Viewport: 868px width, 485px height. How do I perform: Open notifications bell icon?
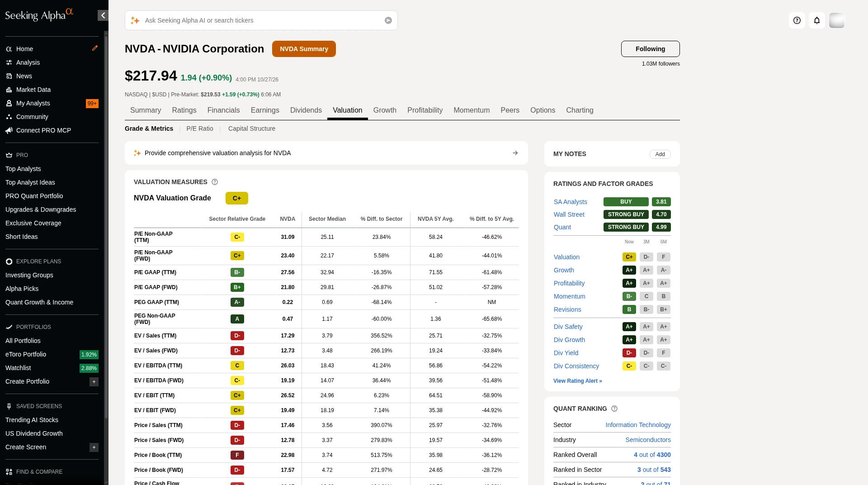(x=817, y=20)
